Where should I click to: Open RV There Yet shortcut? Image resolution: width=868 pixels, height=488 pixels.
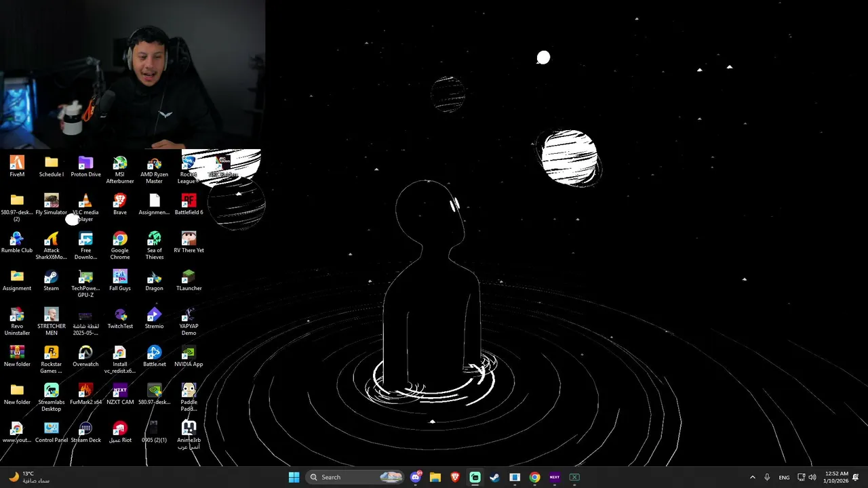point(189,243)
